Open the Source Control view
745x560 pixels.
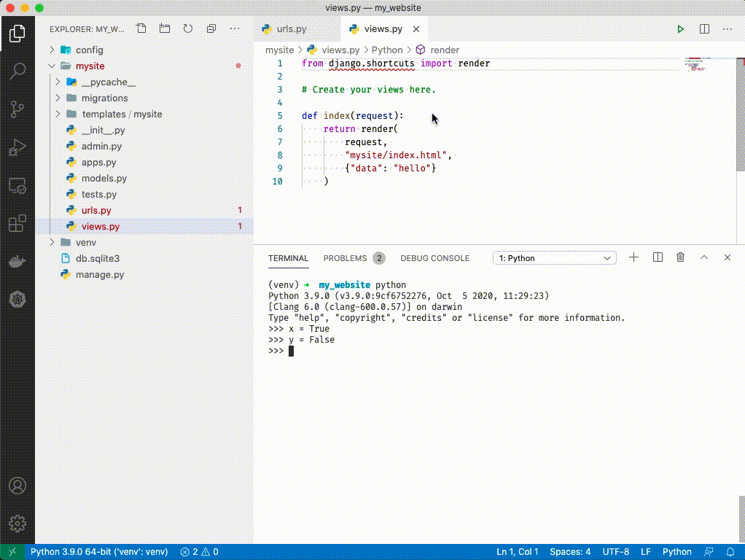pos(17,110)
